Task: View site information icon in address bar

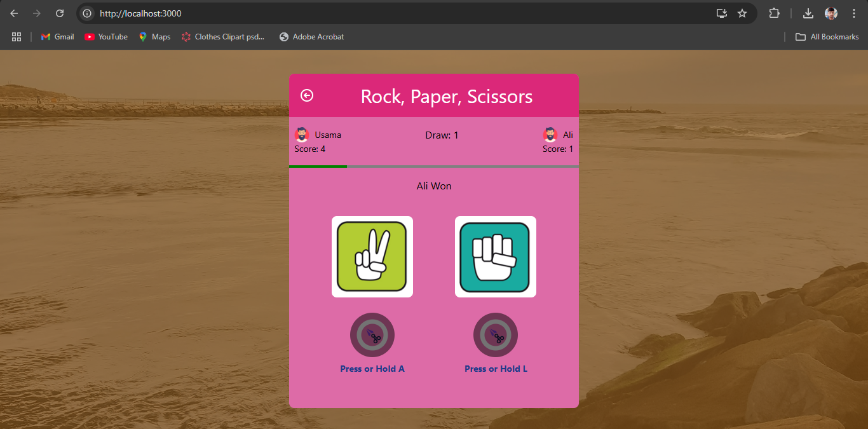Action: [x=88, y=13]
